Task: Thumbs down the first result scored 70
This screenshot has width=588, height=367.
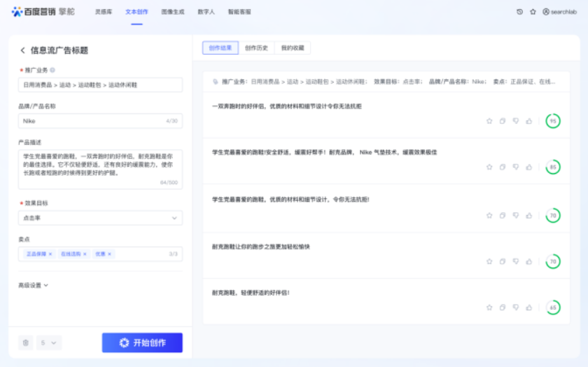Action: (x=515, y=215)
